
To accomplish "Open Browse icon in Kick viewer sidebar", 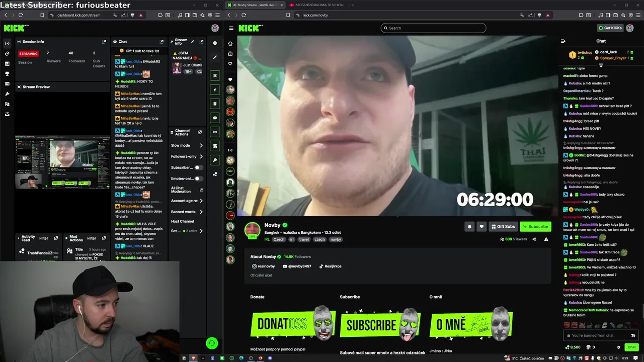I will pos(230,53).
